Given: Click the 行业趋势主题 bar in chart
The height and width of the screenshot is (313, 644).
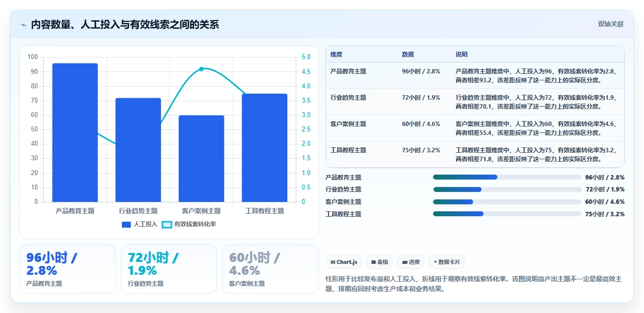Looking at the screenshot, I should point(138,150).
